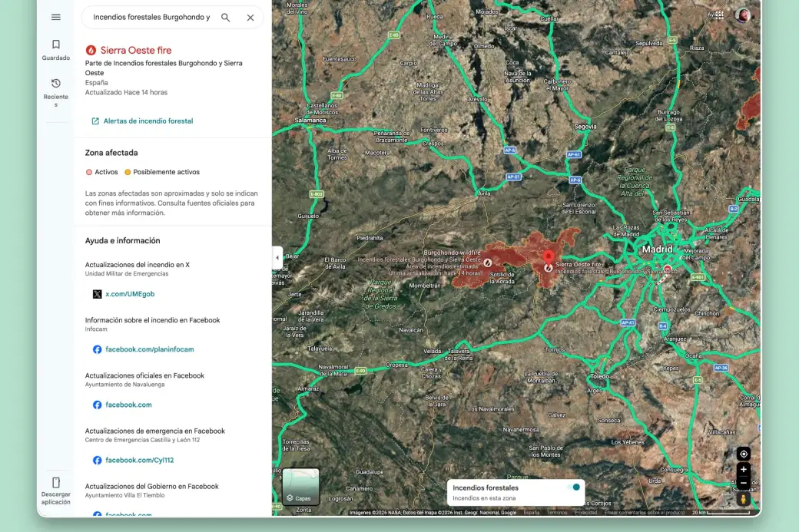
Task: Click the Segovia label on map
Action: pyautogui.click(x=585, y=127)
